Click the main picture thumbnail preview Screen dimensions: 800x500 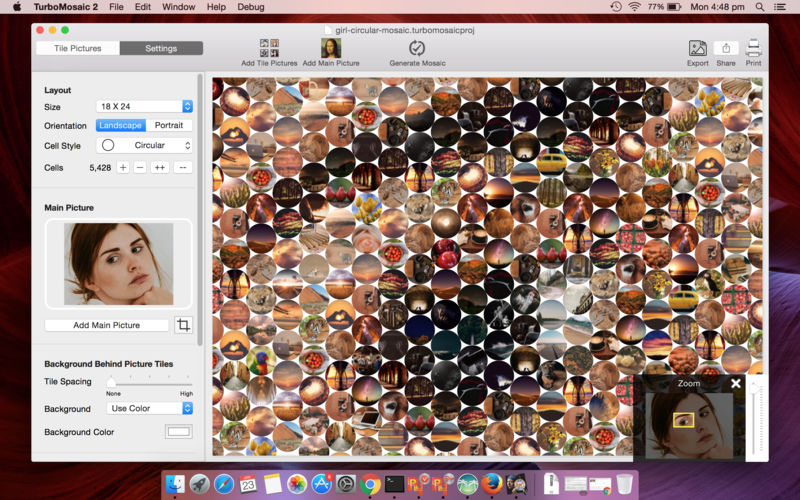(118, 264)
